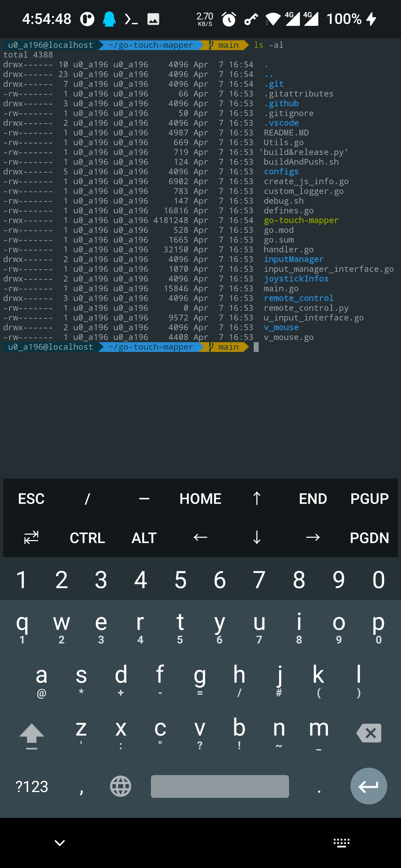
Task: Tap the number 0 key
Action: (x=378, y=580)
